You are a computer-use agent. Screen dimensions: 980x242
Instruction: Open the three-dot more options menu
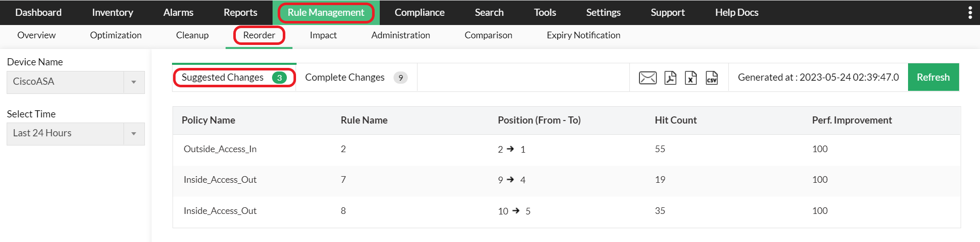(970, 13)
